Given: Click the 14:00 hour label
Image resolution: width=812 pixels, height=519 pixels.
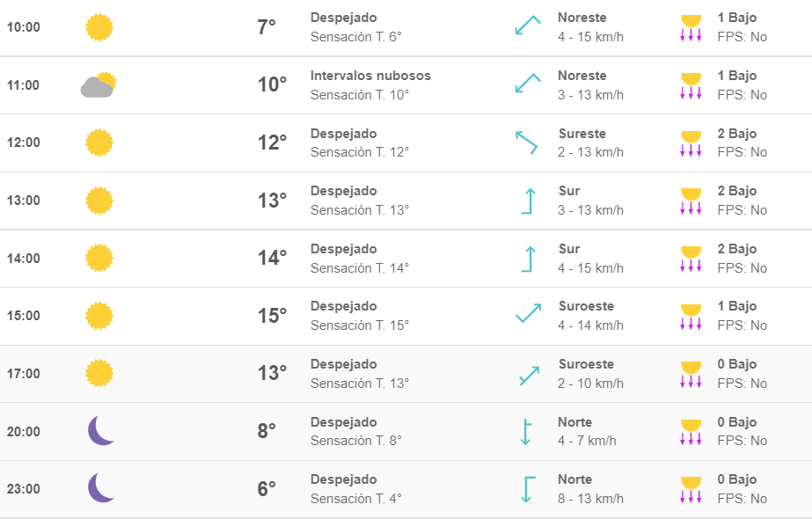Looking at the screenshot, I should 23,258.
